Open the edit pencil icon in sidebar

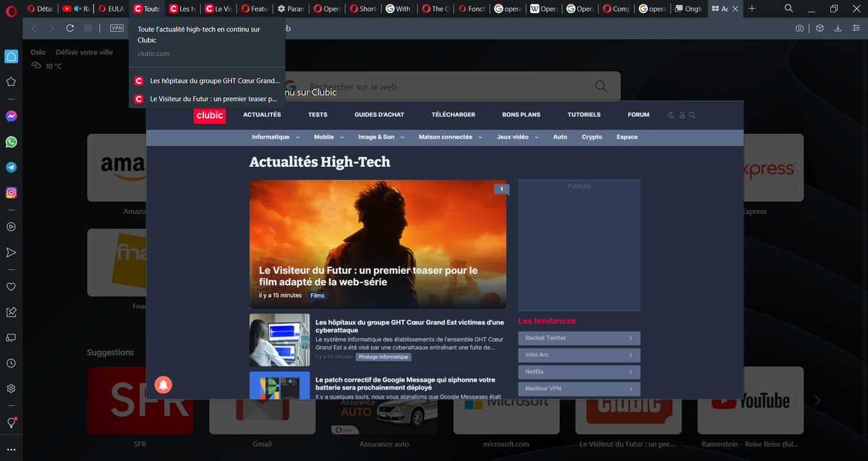(11, 312)
